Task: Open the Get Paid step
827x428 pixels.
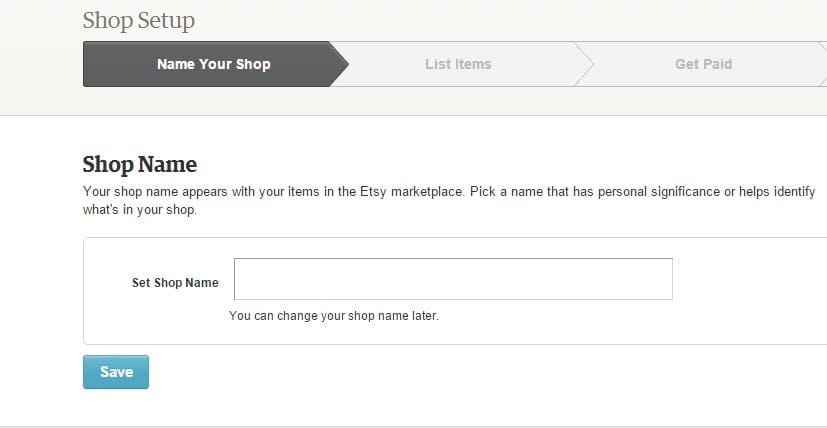Action: coord(703,64)
